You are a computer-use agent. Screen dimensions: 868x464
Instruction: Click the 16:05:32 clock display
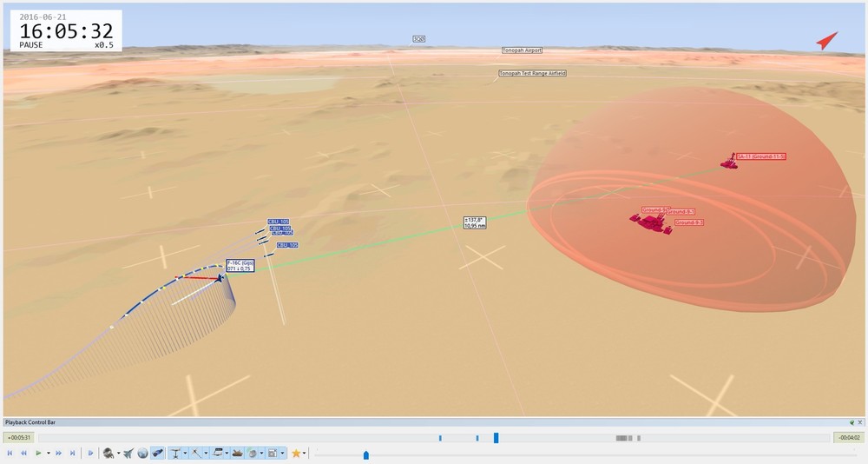66,31
